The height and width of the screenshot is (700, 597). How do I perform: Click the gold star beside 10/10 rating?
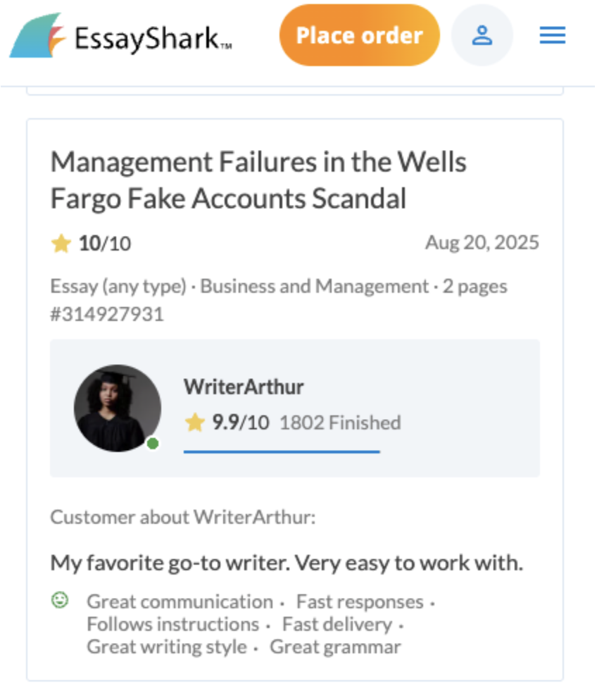point(61,244)
